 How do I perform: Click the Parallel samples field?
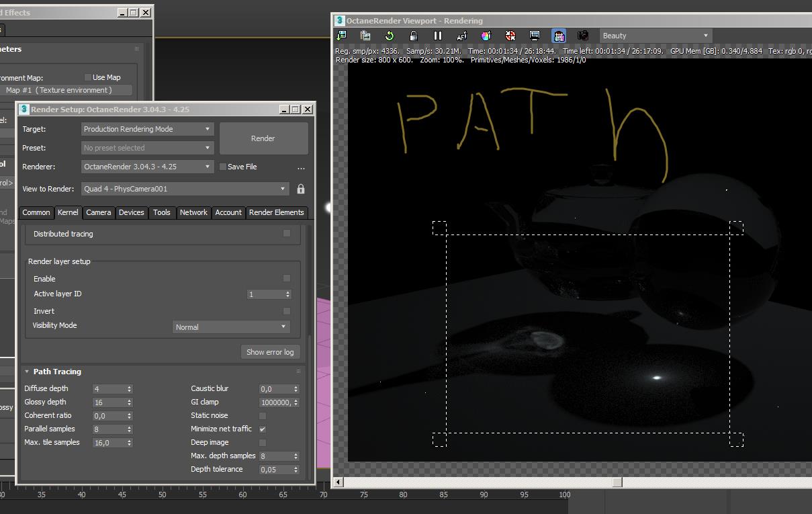(x=109, y=429)
